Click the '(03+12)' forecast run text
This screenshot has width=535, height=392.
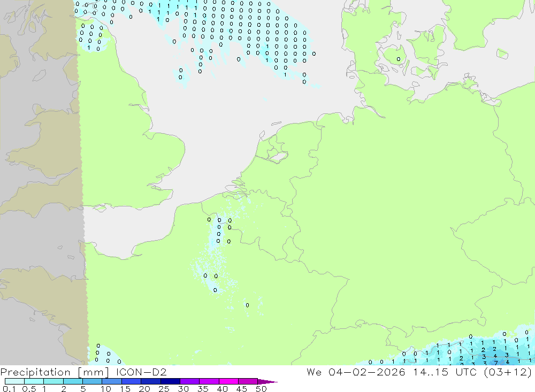[508, 372]
